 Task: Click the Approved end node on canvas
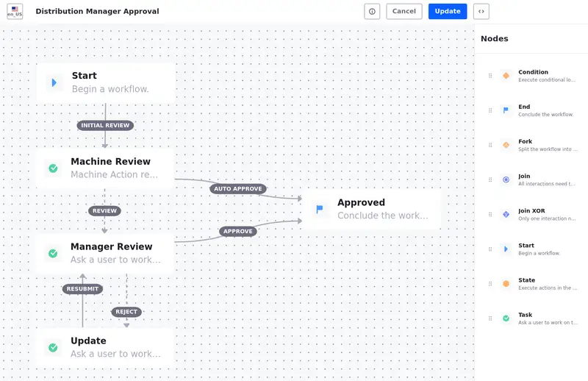point(372,209)
